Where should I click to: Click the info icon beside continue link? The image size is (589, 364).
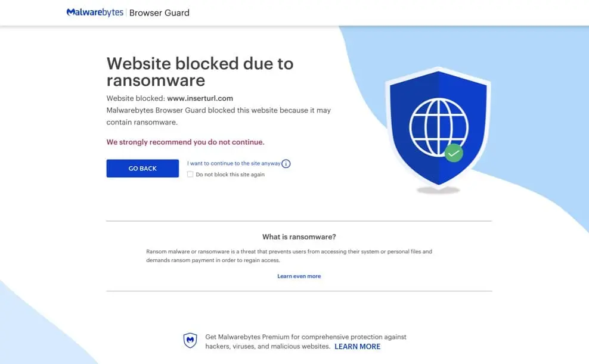coord(286,164)
